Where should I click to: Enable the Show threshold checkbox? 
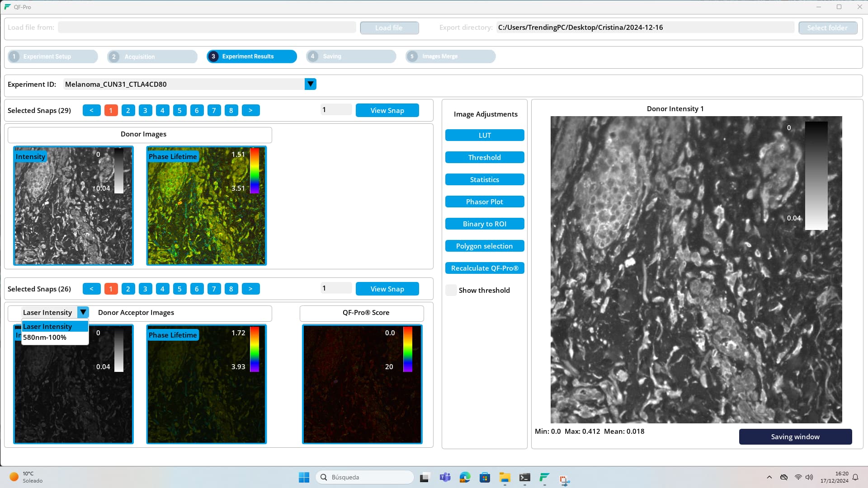pyautogui.click(x=451, y=290)
